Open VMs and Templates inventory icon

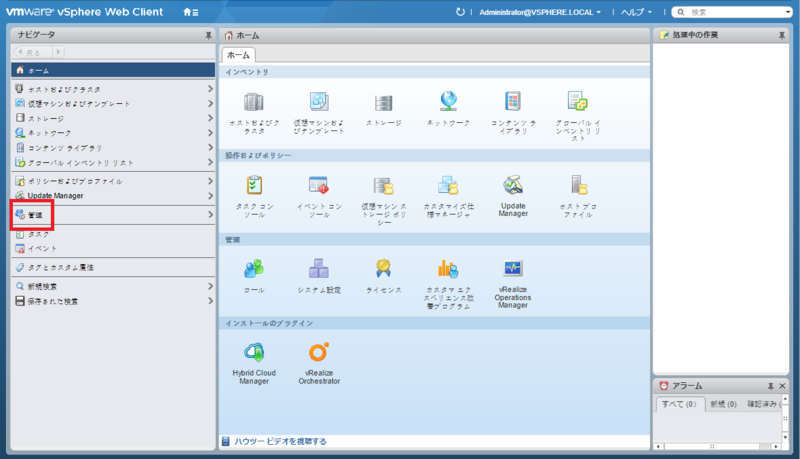[319, 101]
